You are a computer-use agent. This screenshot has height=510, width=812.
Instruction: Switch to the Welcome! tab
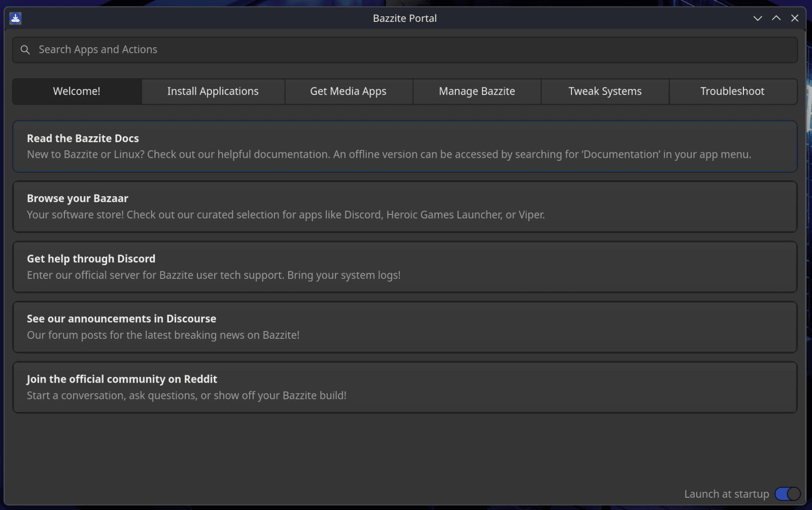(x=77, y=91)
